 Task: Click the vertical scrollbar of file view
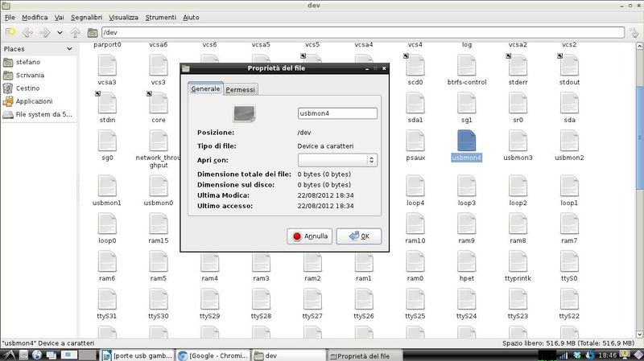click(639, 137)
